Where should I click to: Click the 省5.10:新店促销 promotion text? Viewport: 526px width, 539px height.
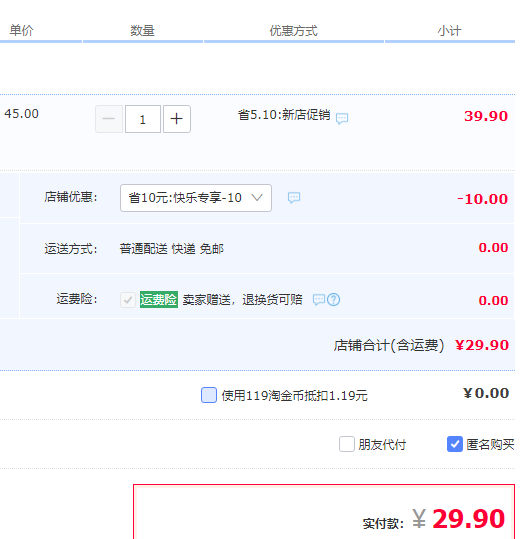[x=284, y=115]
